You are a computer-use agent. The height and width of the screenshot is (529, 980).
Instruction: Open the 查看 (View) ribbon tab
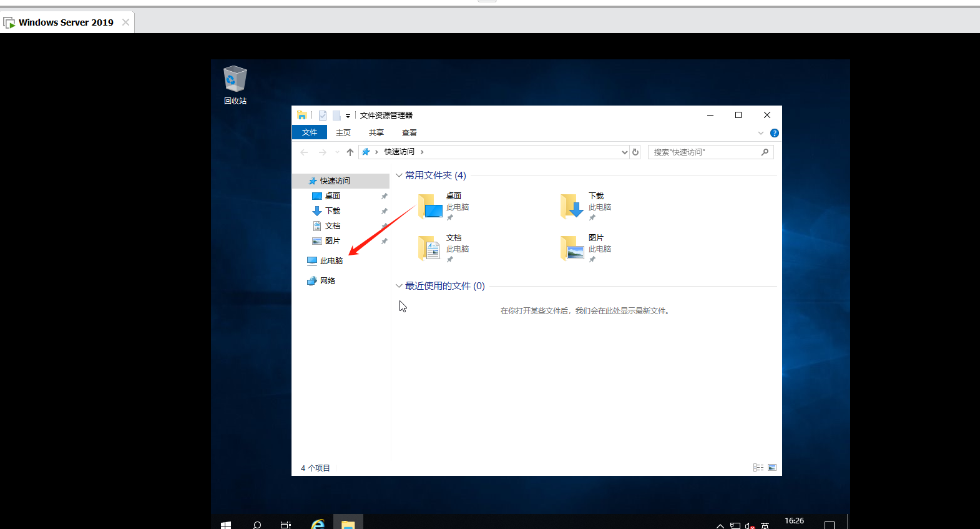409,132
